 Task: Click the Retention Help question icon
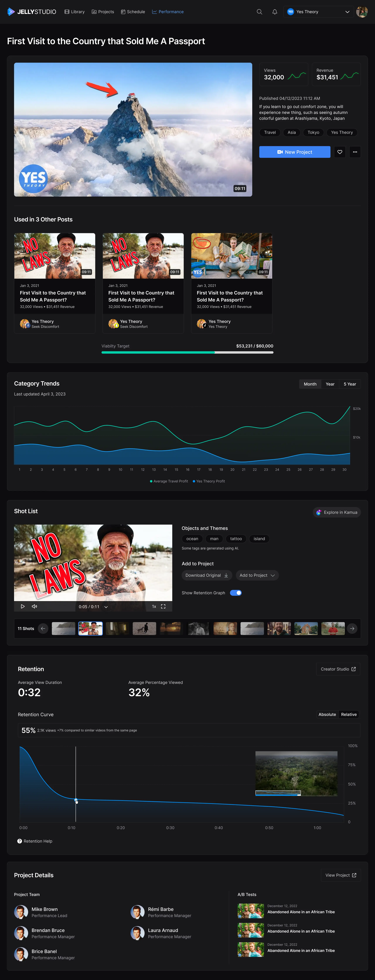click(19, 841)
